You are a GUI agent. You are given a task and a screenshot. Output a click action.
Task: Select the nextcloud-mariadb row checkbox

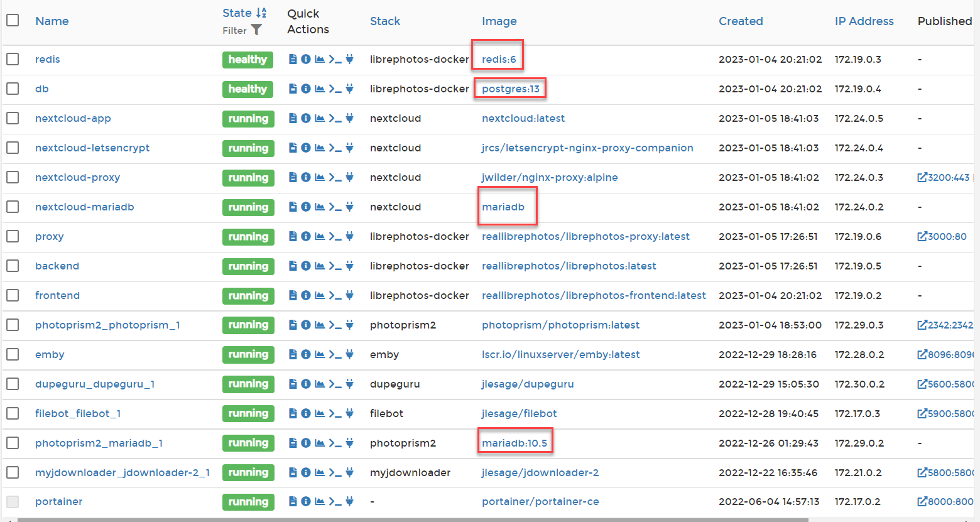(13, 207)
